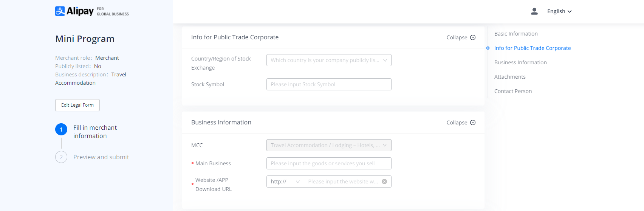
Task: Select Attachments in the side navigation
Action: click(509, 77)
